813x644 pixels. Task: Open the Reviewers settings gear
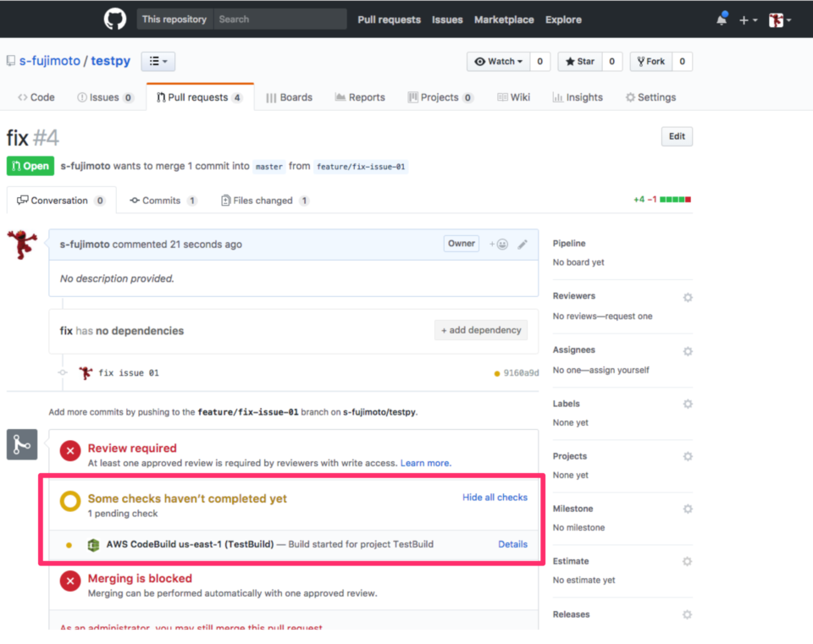687,296
